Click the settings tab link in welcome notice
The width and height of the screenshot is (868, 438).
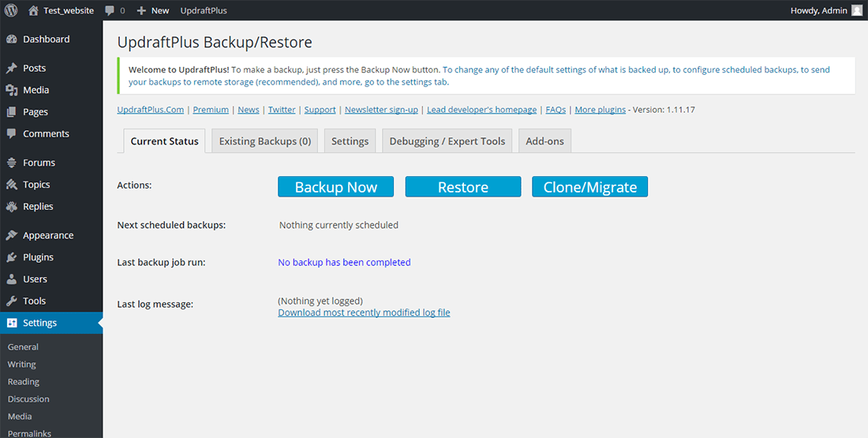[x=478, y=76]
